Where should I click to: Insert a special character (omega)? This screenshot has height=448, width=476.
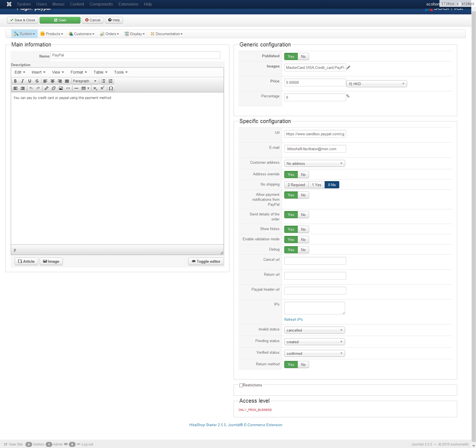click(111, 88)
